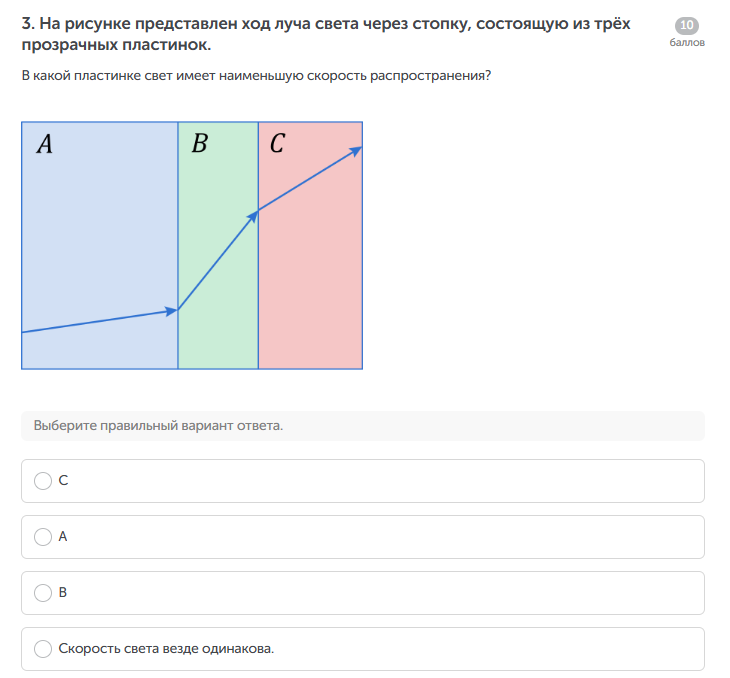This screenshot has width=730, height=678.
Task: Click the letter "C" label in the diagram
Action: (277, 145)
